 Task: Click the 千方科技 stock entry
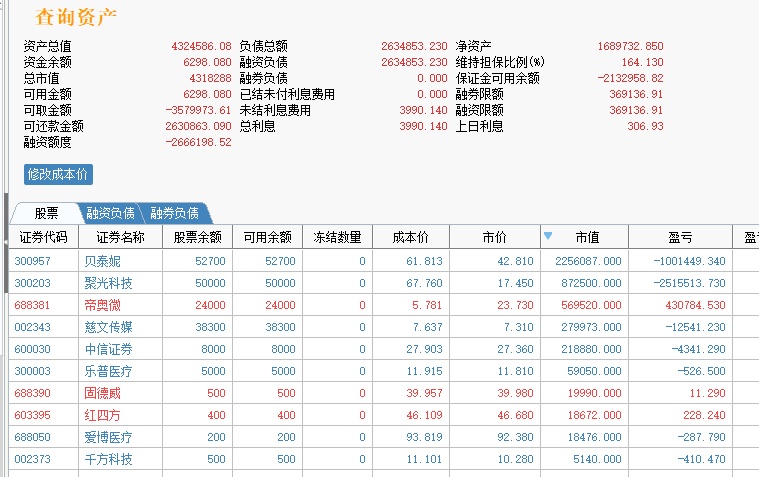pyautogui.click(x=108, y=459)
